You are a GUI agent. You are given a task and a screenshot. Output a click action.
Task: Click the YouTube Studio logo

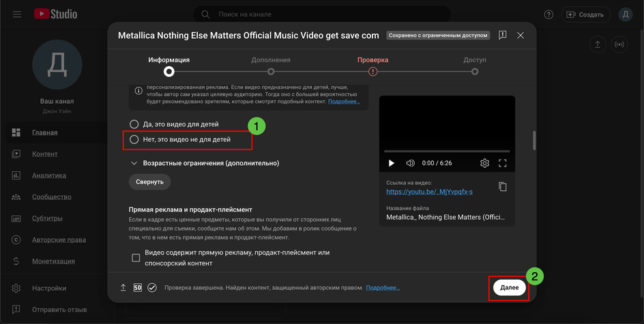[55, 14]
